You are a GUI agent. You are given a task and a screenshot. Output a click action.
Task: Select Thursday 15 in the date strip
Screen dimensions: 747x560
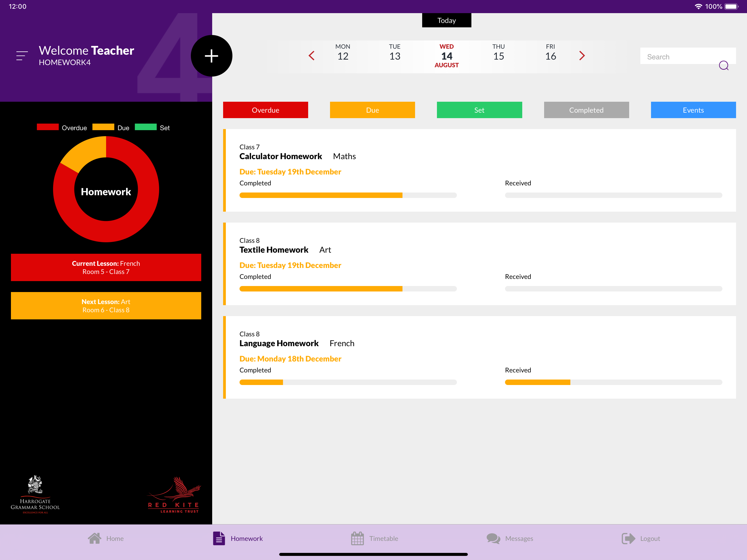pos(498,53)
